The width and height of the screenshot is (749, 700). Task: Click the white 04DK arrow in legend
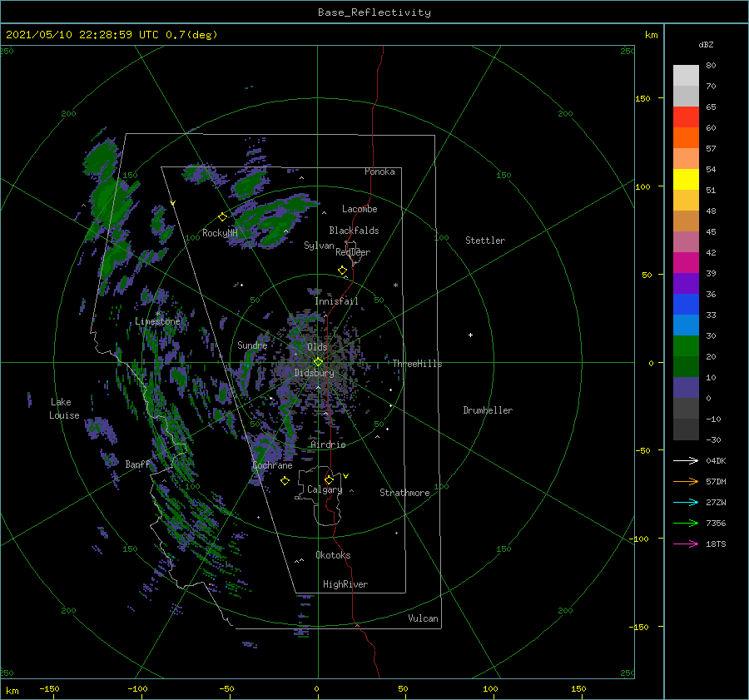pyautogui.click(x=686, y=460)
